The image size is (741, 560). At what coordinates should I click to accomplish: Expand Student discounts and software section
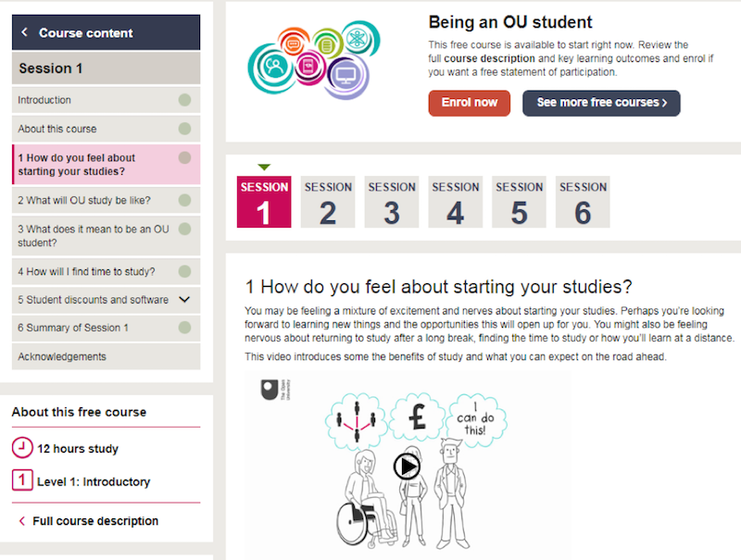[184, 300]
